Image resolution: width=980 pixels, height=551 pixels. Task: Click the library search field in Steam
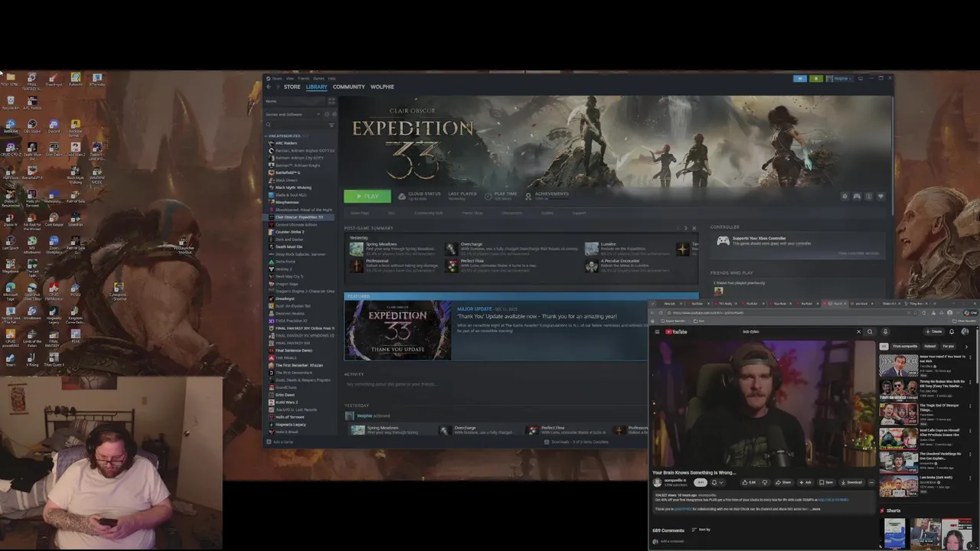pyautogui.click(x=296, y=124)
